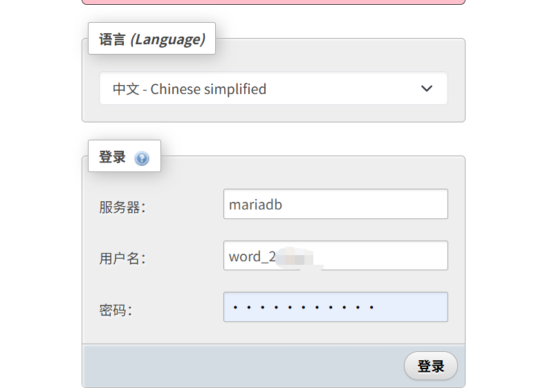The width and height of the screenshot is (543, 392).
Task: Click the blurred part of the username
Action: click(x=296, y=258)
